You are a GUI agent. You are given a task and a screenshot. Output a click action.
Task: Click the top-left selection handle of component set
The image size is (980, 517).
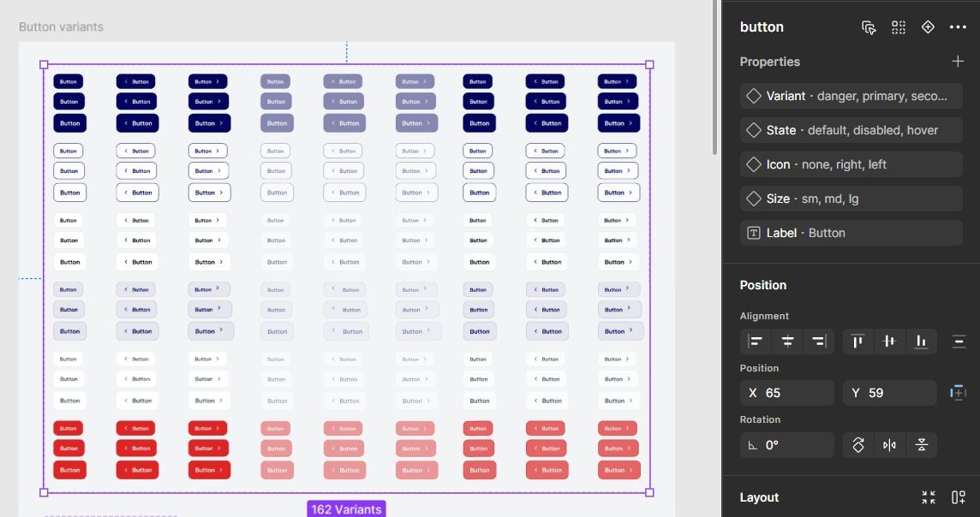coord(44,64)
